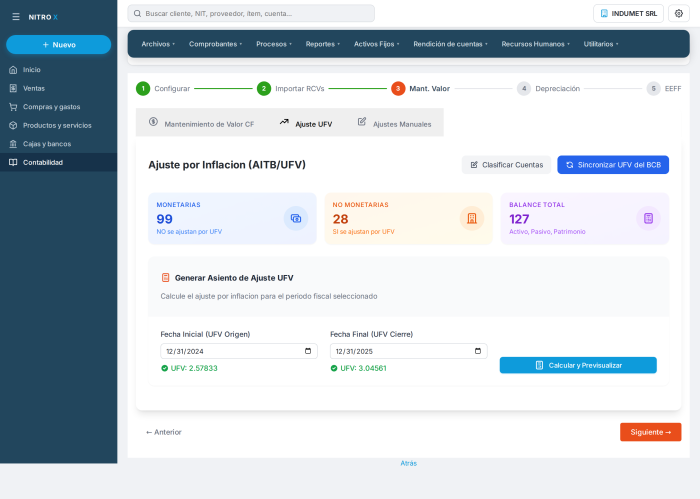
Task: Expand the Procesos menu
Action: point(274,44)
